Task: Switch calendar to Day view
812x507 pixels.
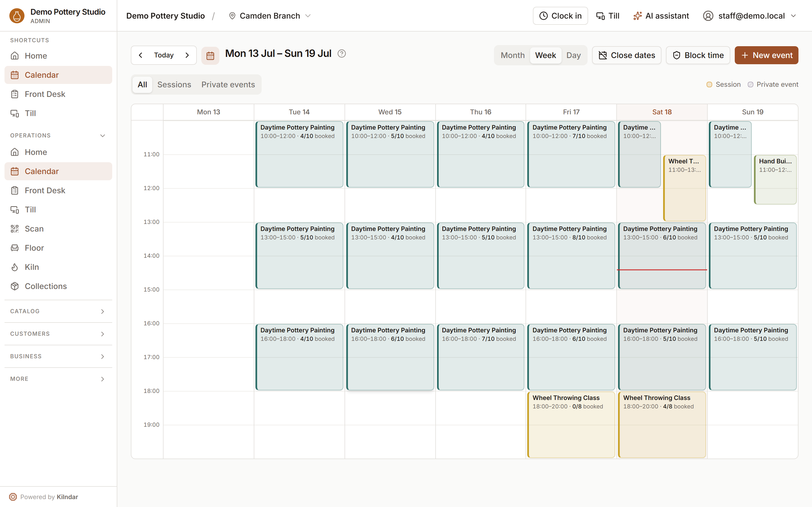Action: click(573, 55)
